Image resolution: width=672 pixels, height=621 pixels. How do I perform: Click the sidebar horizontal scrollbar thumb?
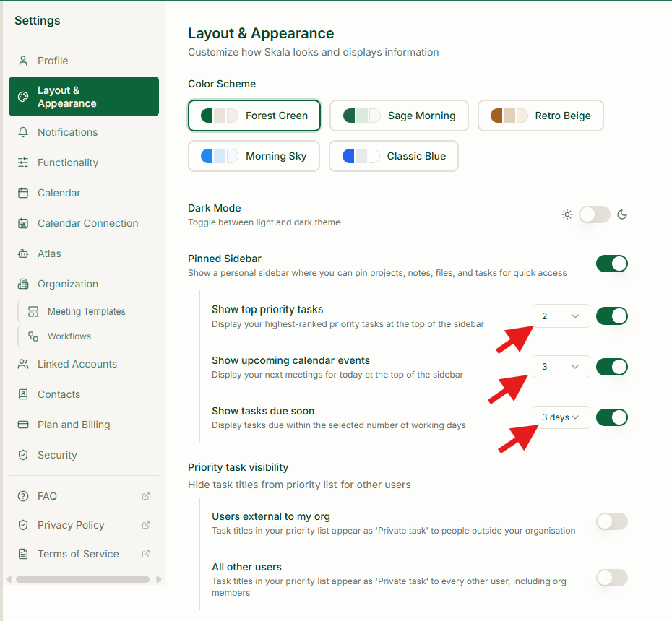[82, 579]
